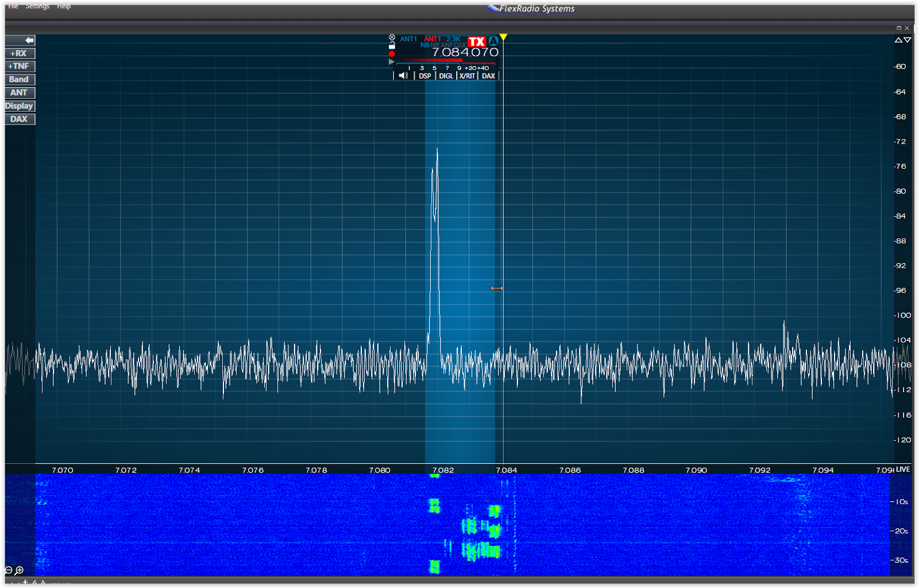The image size is (919, 588).
Task: Open the Settings menu
Action: [37, 6]
